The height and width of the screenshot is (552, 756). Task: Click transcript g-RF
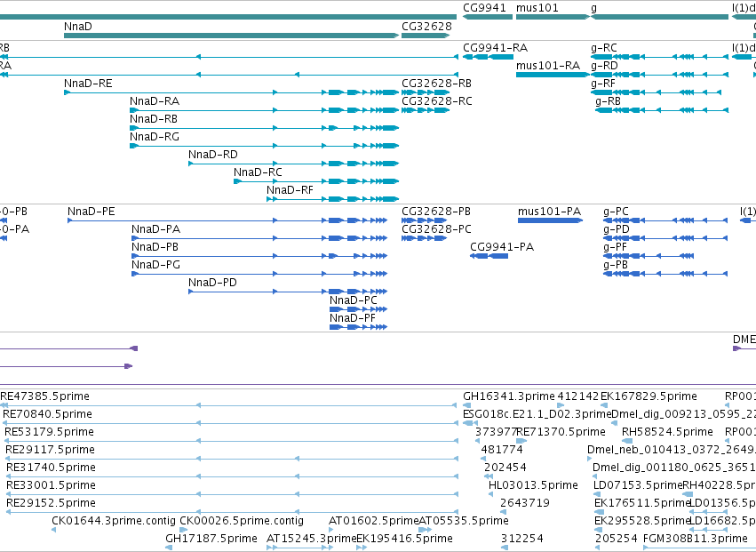tap(657, 92)
